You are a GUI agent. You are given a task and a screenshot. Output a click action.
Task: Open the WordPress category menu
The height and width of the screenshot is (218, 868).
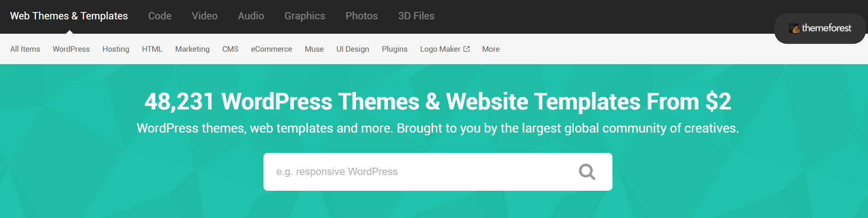click(71, 49)
